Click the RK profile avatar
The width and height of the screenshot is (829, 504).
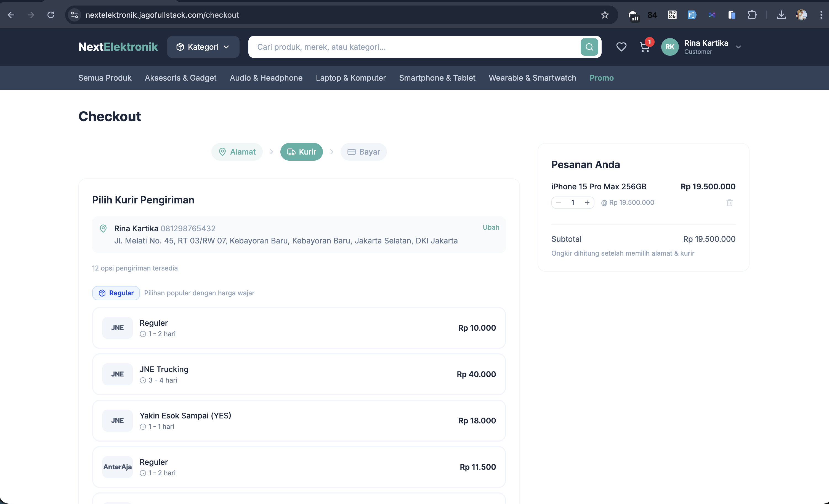coord(669,47)
